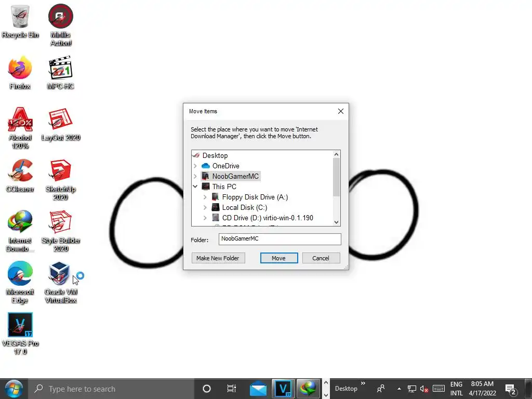This screenshot has width=532, height=399.
Task: Select the Internet Download Manager desktop icon
Action: point(20,231)
